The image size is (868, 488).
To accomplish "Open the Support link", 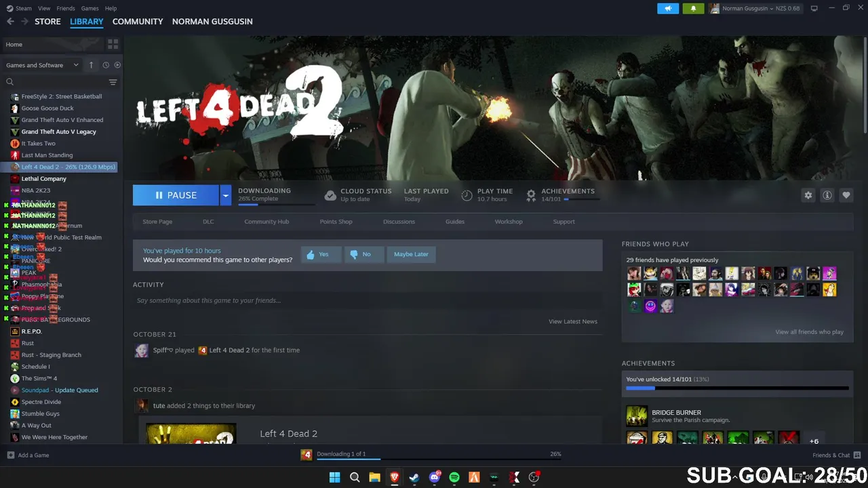I will click(564, 222).
